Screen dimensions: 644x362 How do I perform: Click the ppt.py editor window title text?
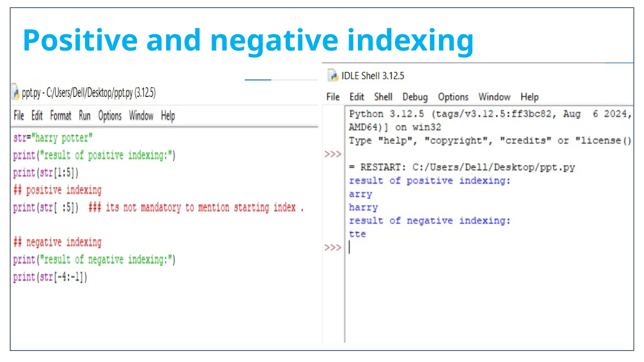tap(89, 93)
